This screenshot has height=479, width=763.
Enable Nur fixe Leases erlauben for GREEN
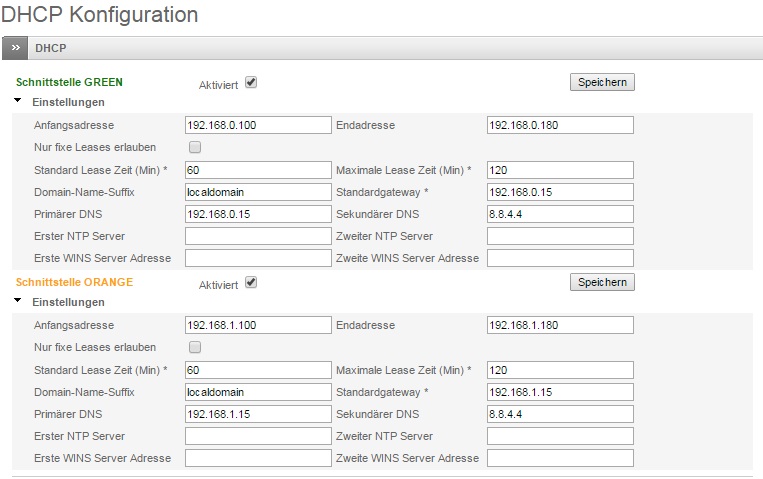tap(195, 147)
